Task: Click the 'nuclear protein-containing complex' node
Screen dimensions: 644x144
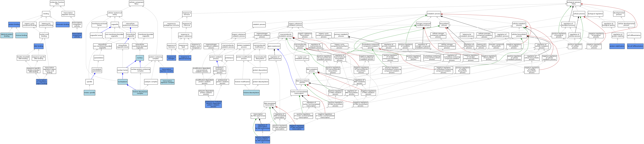Action: point(140,70)
